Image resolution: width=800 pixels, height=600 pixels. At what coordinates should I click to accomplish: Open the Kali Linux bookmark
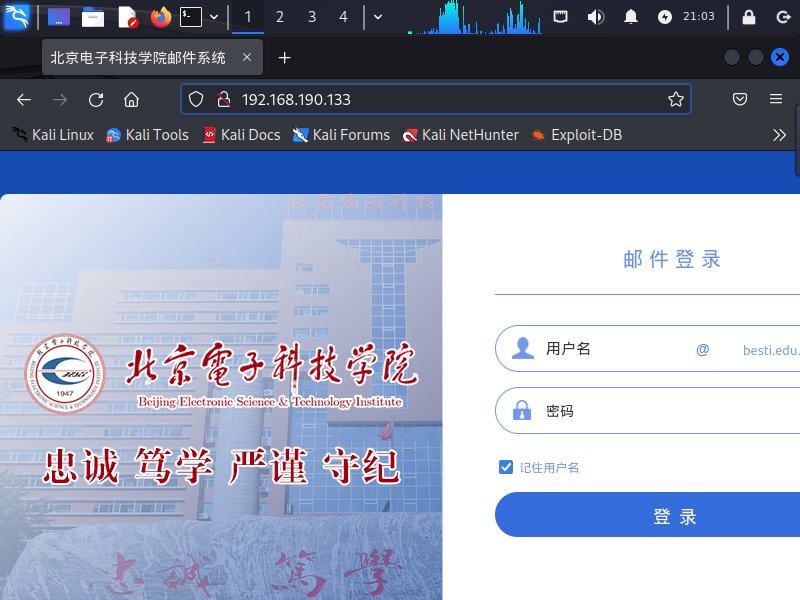tap(53, 135)
